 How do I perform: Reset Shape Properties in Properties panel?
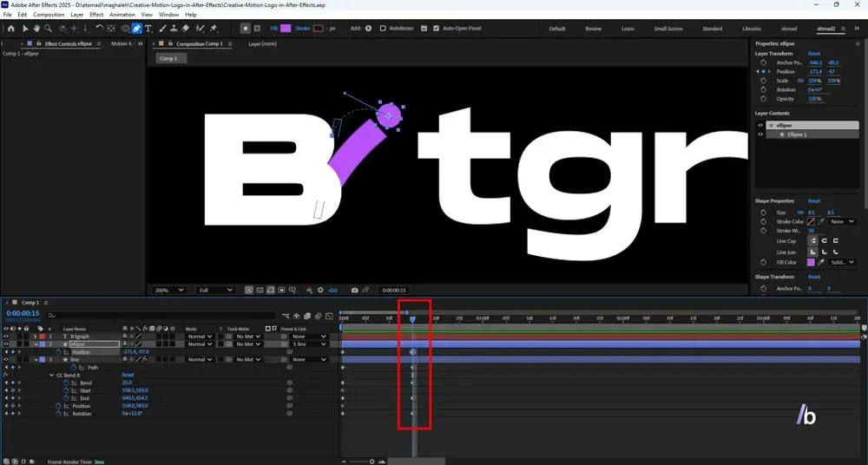coord(814,201)
